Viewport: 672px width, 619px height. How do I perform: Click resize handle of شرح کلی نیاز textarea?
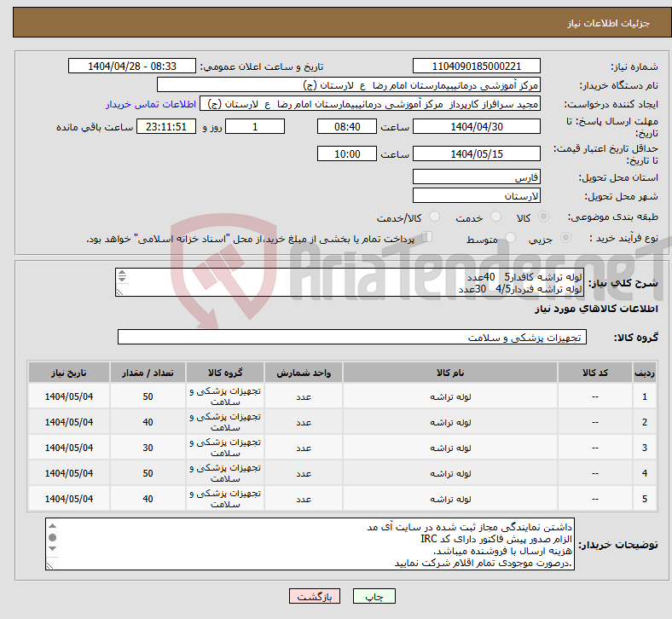pyautogui.click(x=119, y=292)
